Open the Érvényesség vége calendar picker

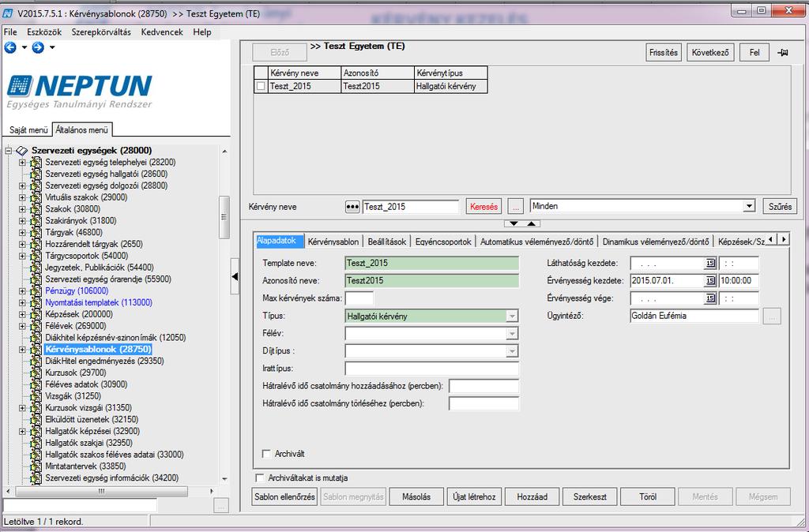click(x=710, y=298)
